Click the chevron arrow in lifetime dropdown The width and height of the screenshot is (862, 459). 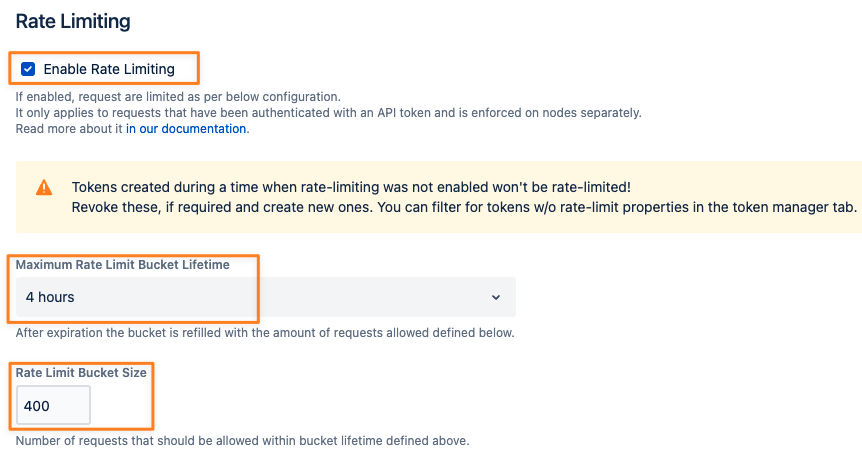coord(496,297)
